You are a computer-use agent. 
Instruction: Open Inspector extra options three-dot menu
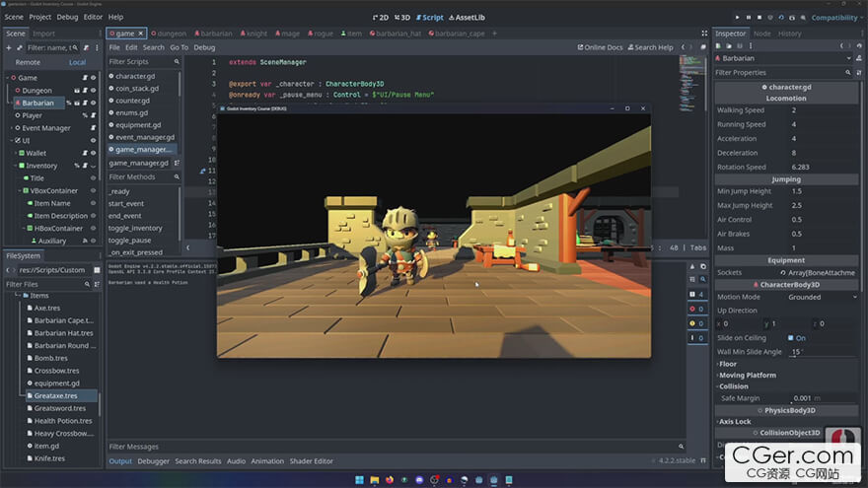[x=751, y=46]
